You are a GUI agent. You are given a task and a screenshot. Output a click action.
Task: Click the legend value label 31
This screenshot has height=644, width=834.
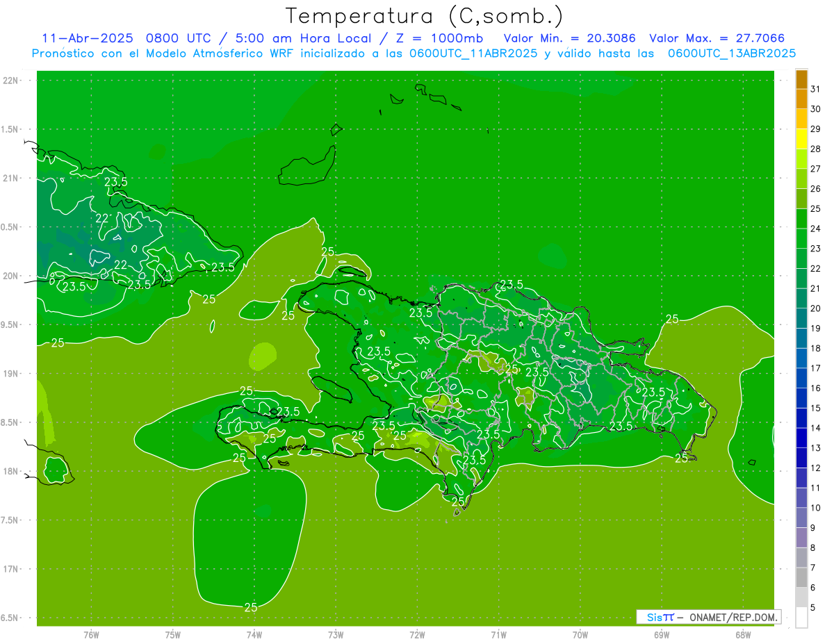(x=815, y=89)
